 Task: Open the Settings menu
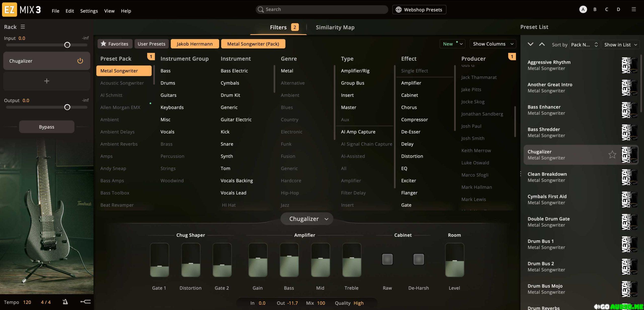point(89,11)
